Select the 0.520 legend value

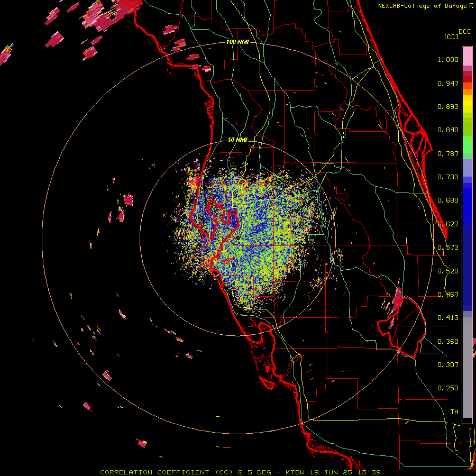pos(448,271)
